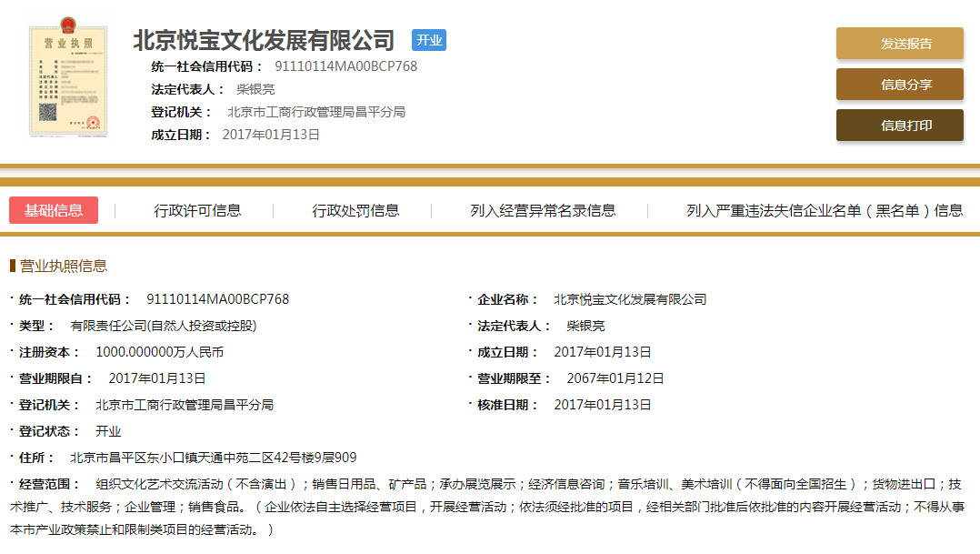Click the 营业执照信息 section heading
This screenshot has height=554, width=980.
point(64,266)
